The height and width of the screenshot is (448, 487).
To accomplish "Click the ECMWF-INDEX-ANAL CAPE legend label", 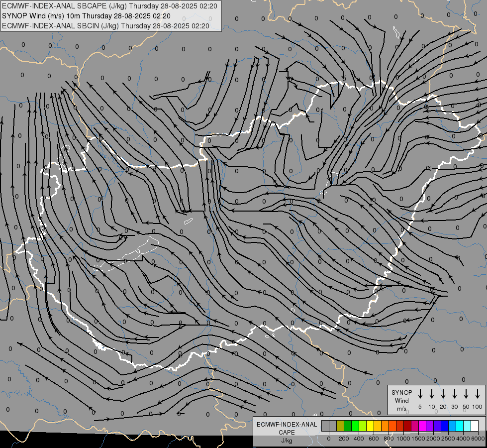I will tap(287, 432).
